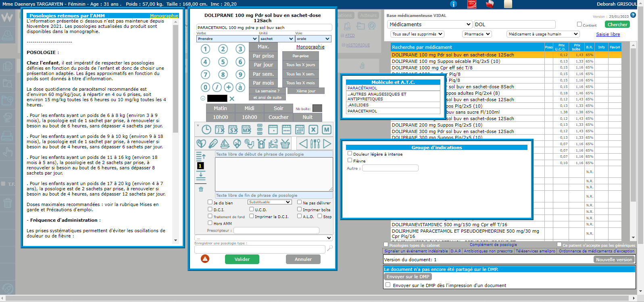The width and height of the screenshot is (644, 302).
Task: Tick the 'Hors AMM' checkbox
Action: (x=210, y=223)
